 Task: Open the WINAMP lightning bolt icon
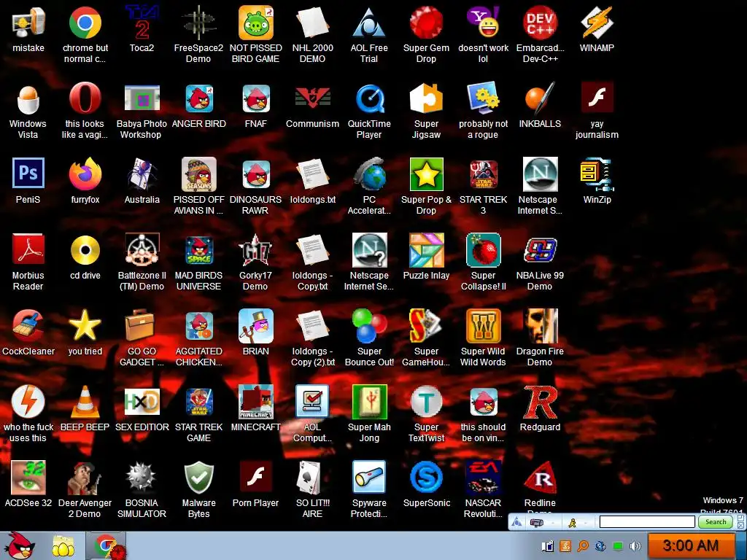click(597, 23)
